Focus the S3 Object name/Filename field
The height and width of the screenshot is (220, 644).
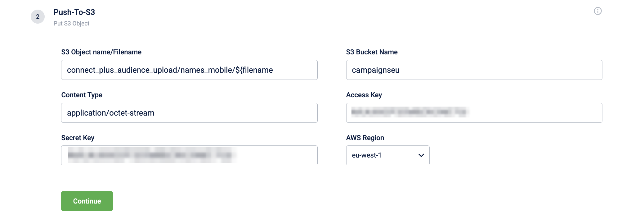189,70
